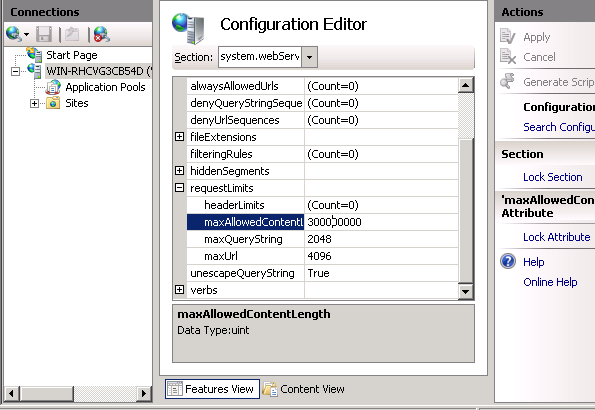Viewport: 595px width, 410px height.
Task: Click Generate Script action
Action: [559, 82]
